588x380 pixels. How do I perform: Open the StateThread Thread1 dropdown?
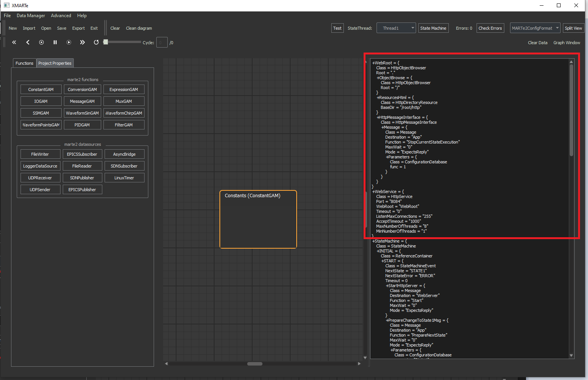pos(396,28)
